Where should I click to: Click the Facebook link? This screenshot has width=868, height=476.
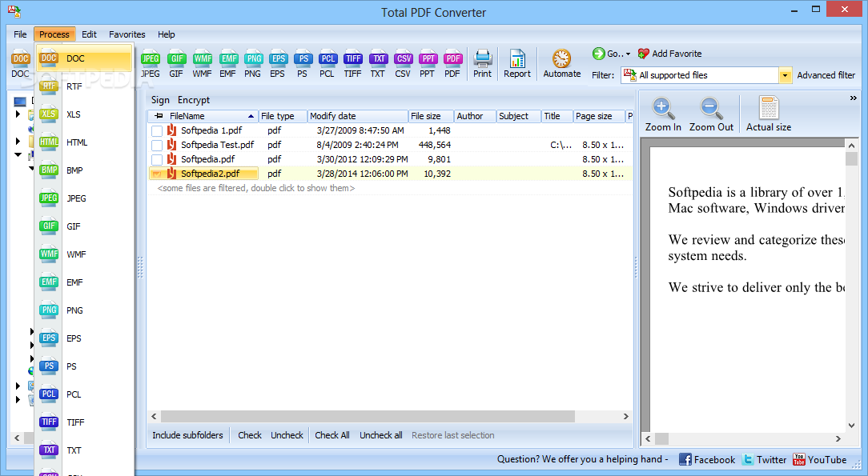pos(707,459)
